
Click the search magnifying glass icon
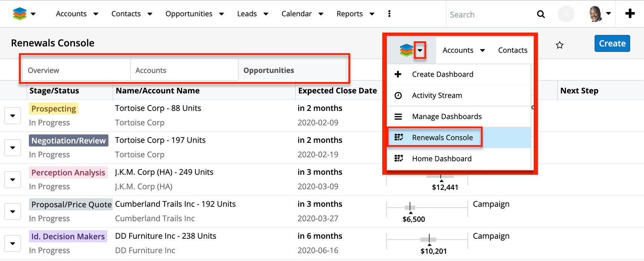tap(540, 14)
